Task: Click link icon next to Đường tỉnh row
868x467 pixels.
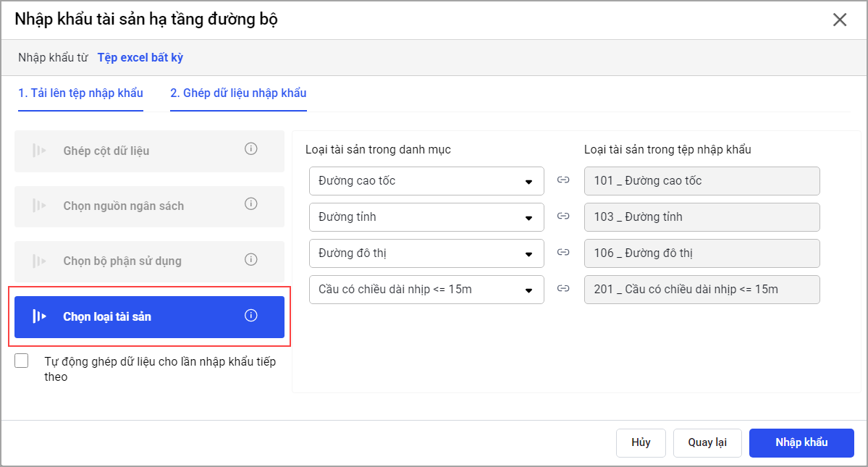Action: click(563, 216)
